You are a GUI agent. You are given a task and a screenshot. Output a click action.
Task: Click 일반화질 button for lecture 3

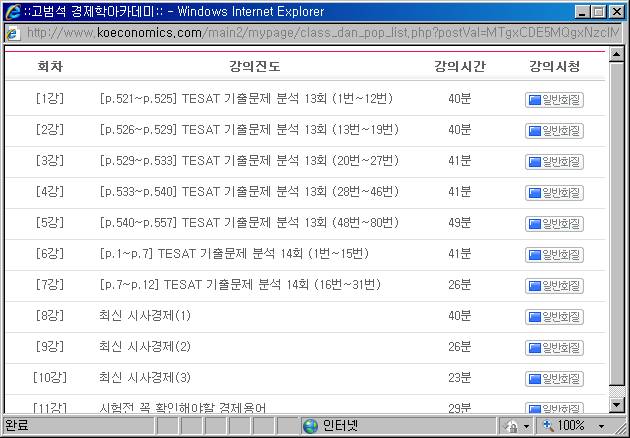554,161
